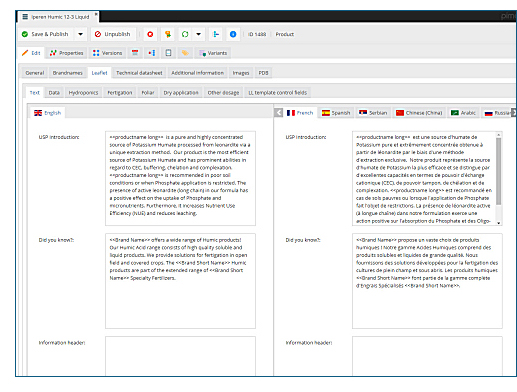Select the Fertigation sub-tab
Screen dimensions: 517x392
(x=120, y=93)
